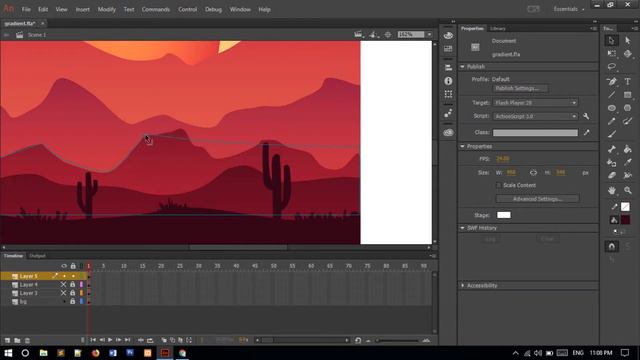
Task: Collapse the Publish section
Action: [462, 67]
